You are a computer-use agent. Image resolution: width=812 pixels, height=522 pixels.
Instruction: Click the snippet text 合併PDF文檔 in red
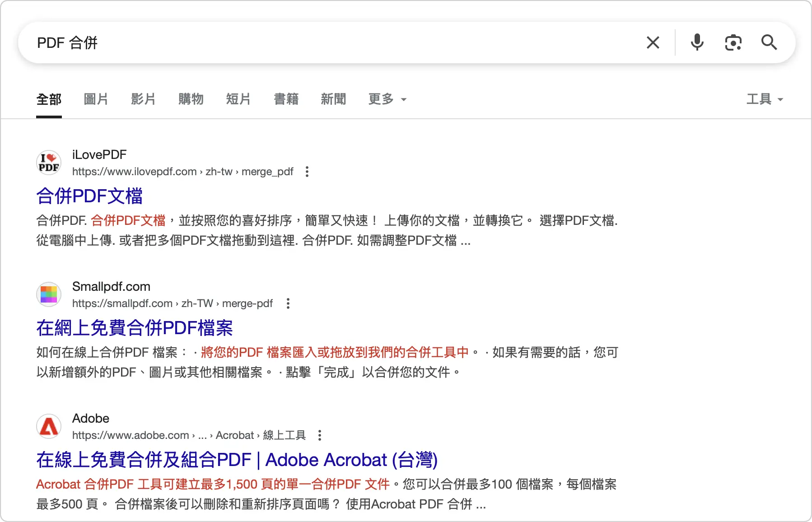pyautogui.click(x=128, y=220)
